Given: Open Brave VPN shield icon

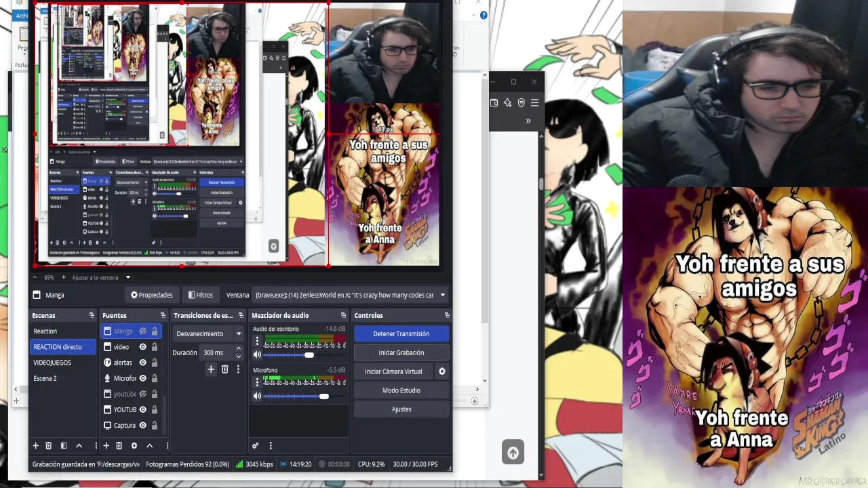Looking at the screenshot, I should 521,103.
